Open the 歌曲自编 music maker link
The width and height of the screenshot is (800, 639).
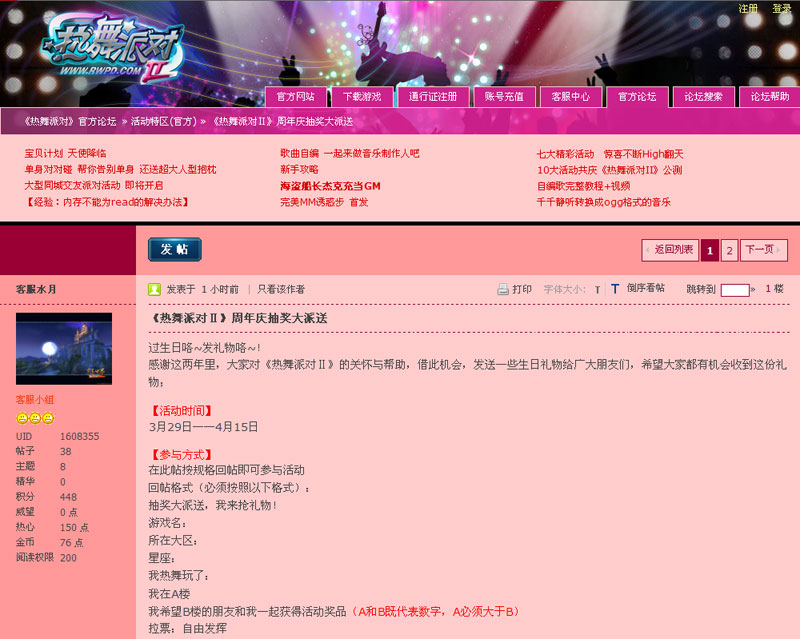point(349,153)
